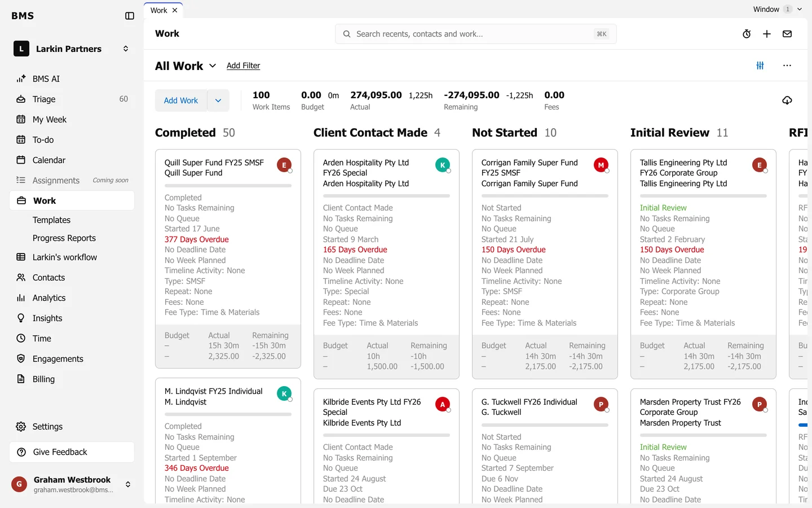The image size is (812, 508).
Task: Open G. Tuckwell FY26 Individual card title
Action: 529,402
